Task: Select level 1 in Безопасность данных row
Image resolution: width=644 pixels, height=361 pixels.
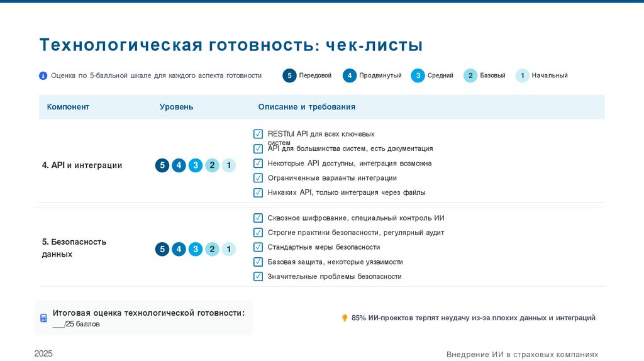Action: 229,249
